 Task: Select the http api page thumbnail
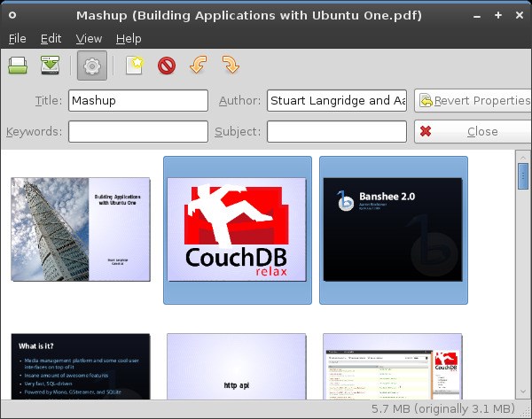point(237,366)
